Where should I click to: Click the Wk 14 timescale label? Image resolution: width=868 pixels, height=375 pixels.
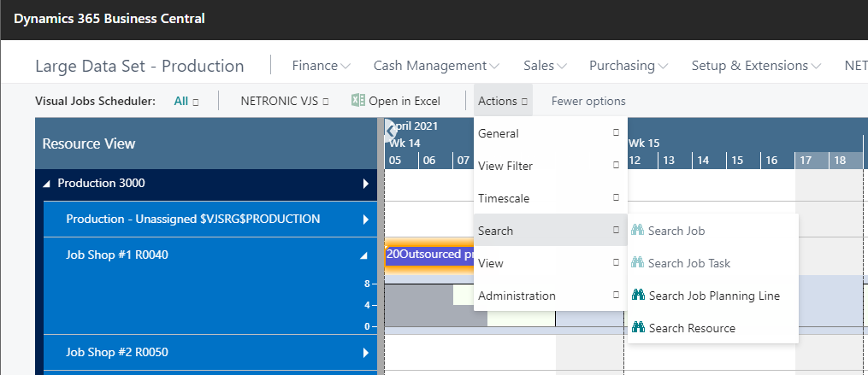pos(404,144)
